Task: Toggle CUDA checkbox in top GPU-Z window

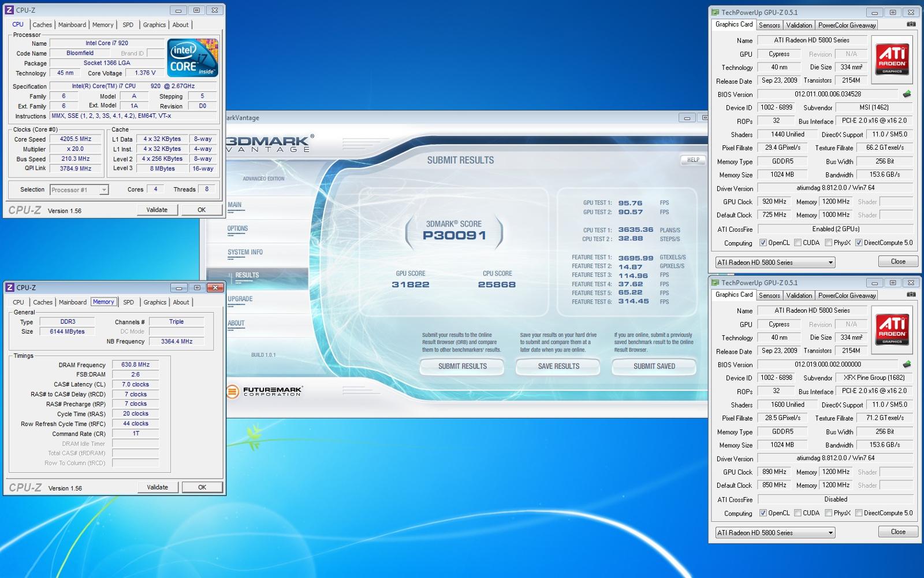Action: click(x=798, y=243)
